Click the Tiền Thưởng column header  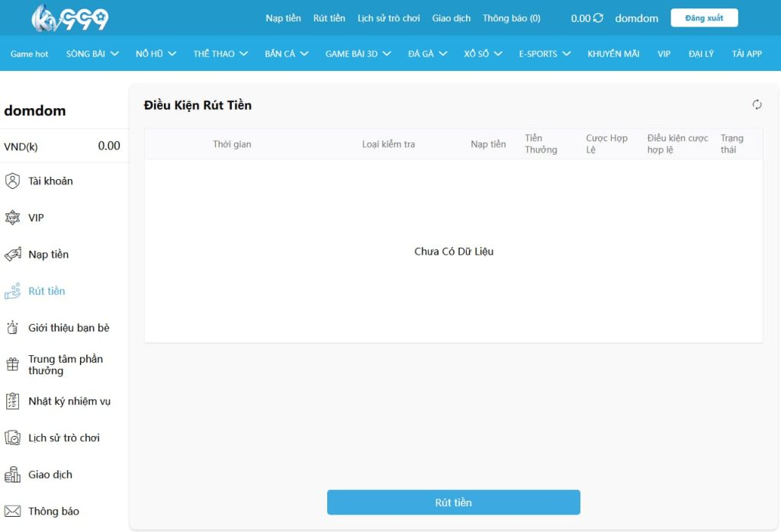pos(541,144)
